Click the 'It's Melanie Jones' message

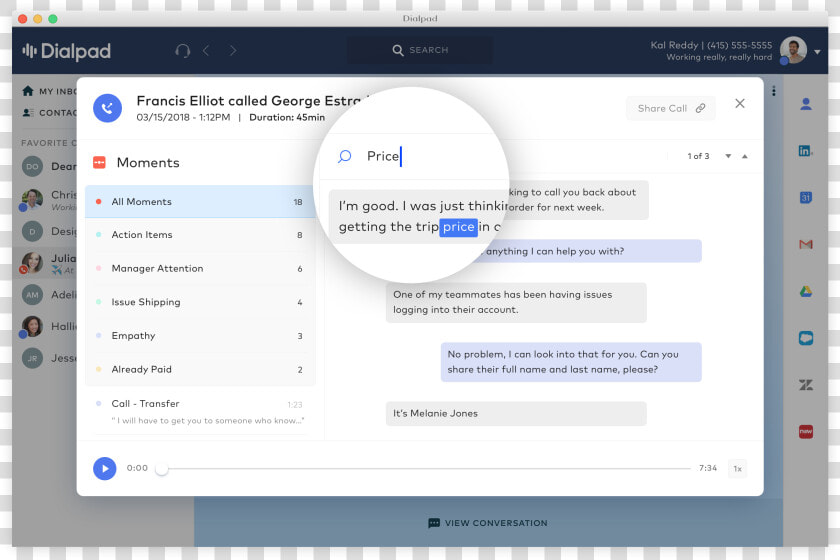click(516, 414)
